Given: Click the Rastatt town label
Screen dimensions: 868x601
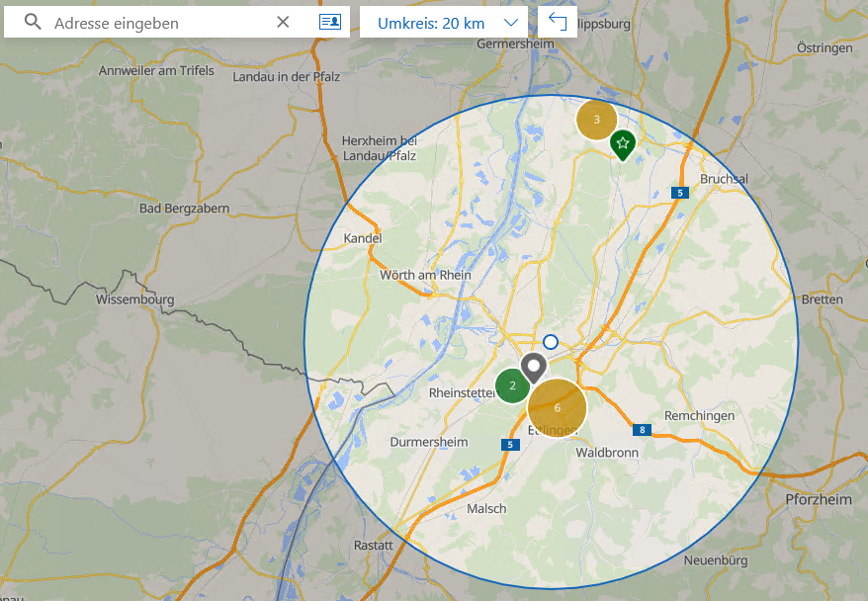Looking at the screenshot, I should pos(373,546).
